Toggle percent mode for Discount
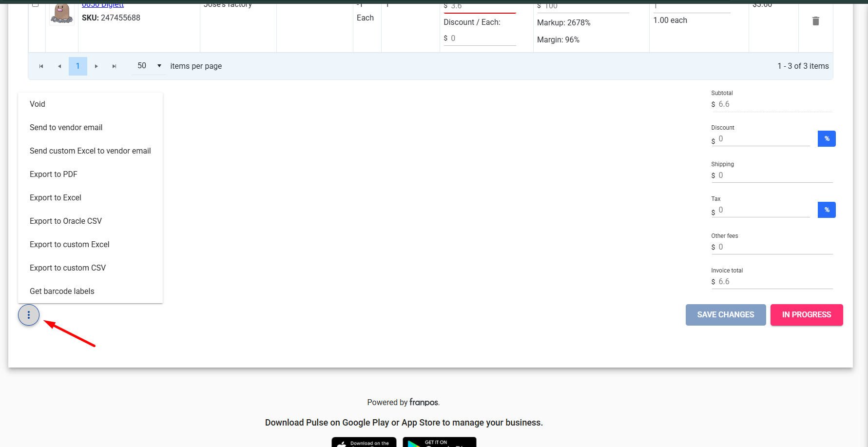This screenshot has width=868, height=447. pyautogui.click(x=827, y=139)
